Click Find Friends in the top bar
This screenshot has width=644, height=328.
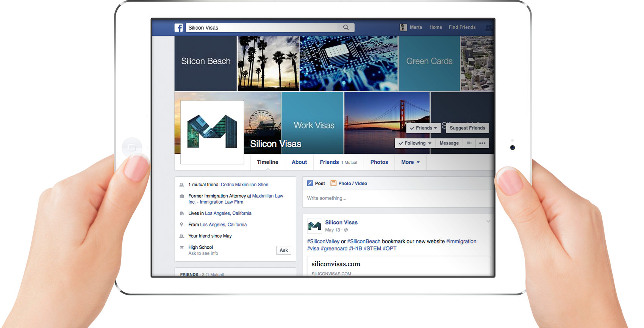click(462, 27)
